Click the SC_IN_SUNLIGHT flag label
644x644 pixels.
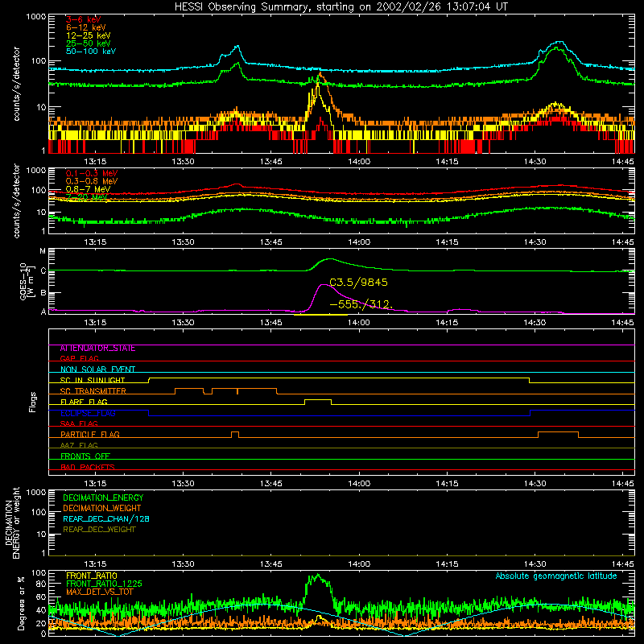point(93,380)
